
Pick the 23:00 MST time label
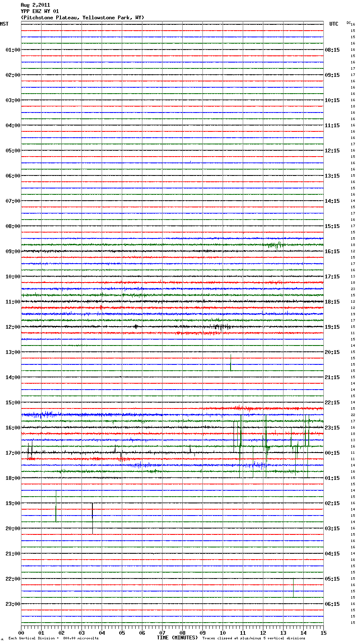tap(13, 604)
